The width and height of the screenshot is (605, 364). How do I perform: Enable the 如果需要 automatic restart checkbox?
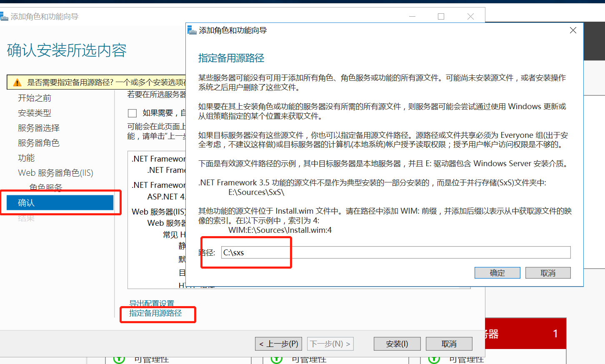[132, 113]
